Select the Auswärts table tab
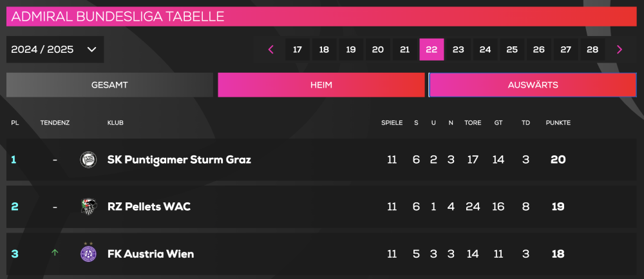The height and width of the screenshot is (279, 644). pyautogui.click(x=533, y=85)
